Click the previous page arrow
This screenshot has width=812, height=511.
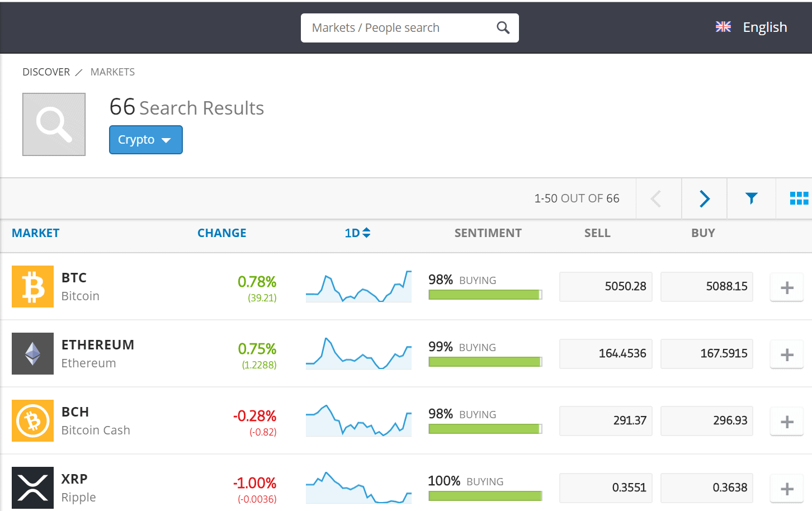click(657, 198)
